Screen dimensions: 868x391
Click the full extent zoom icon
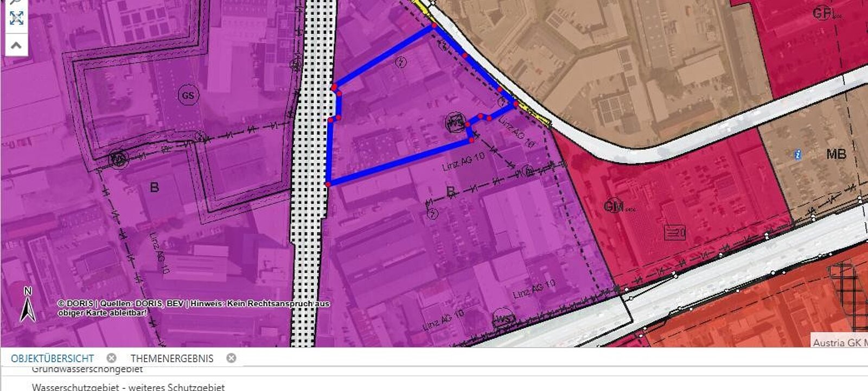[x=16, y=18]
